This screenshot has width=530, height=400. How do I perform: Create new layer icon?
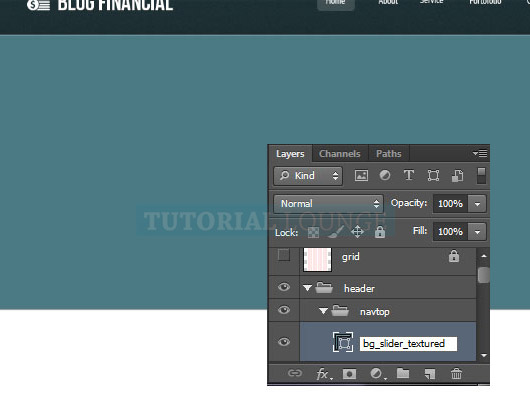[430, 374]
